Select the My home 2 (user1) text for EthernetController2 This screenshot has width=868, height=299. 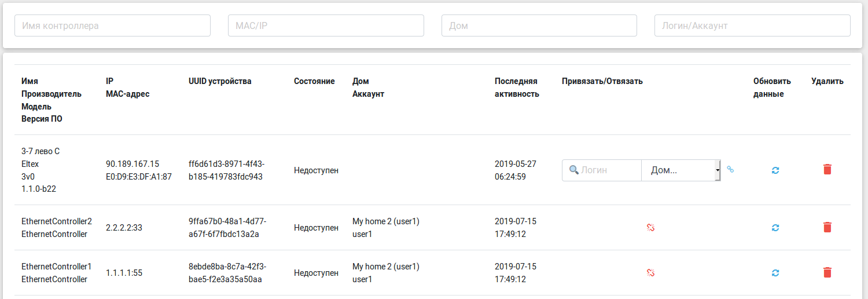pos(385,221)
